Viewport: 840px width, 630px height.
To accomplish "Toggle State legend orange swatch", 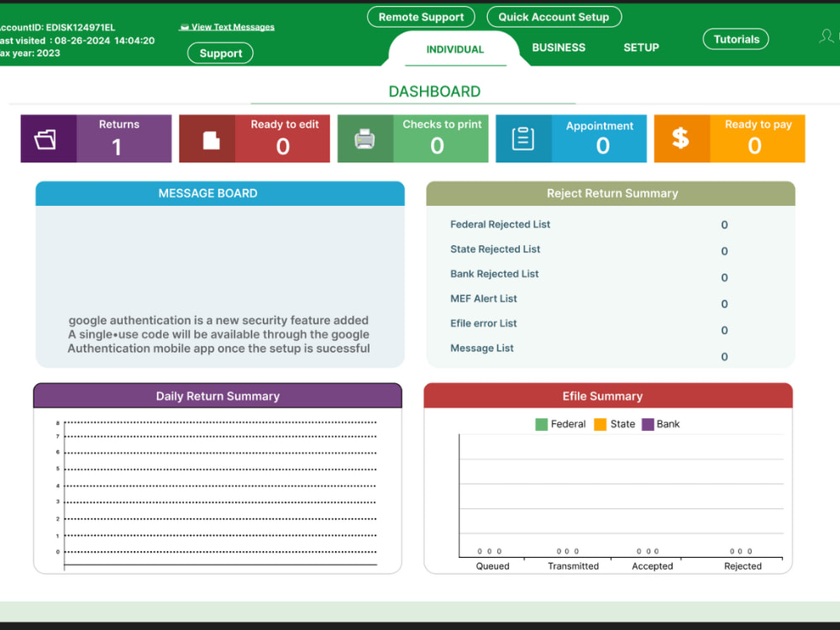I will pyautogui.click(x=600, y=424).
